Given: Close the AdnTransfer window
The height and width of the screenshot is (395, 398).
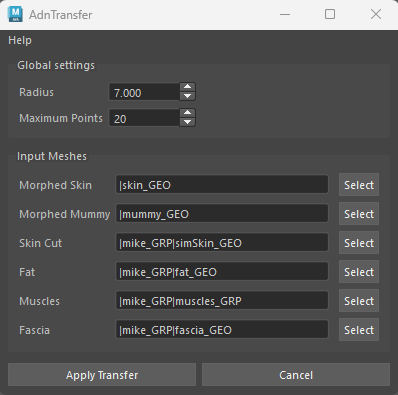Looking at the screenshot, I should click(x=376, y=14).
